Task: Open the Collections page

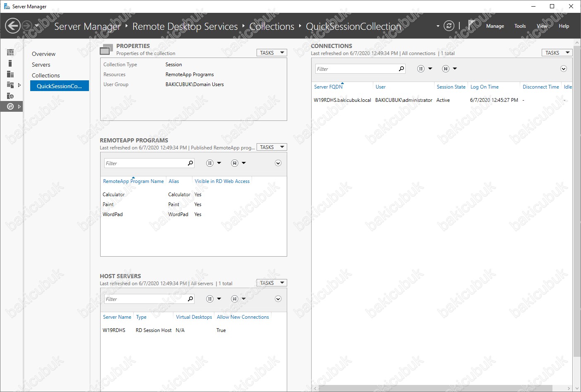Action: [x=46, y=75]
